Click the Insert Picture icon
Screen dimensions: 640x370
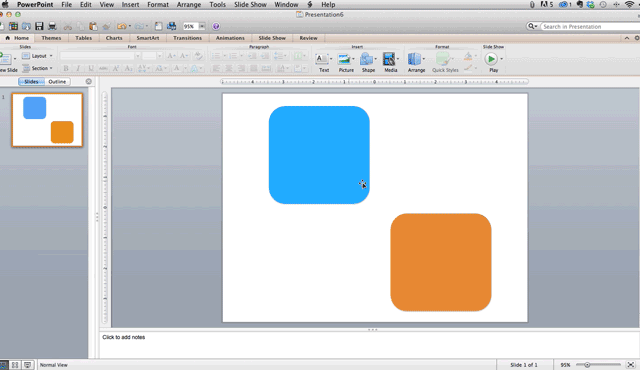(x=344, y=59)
